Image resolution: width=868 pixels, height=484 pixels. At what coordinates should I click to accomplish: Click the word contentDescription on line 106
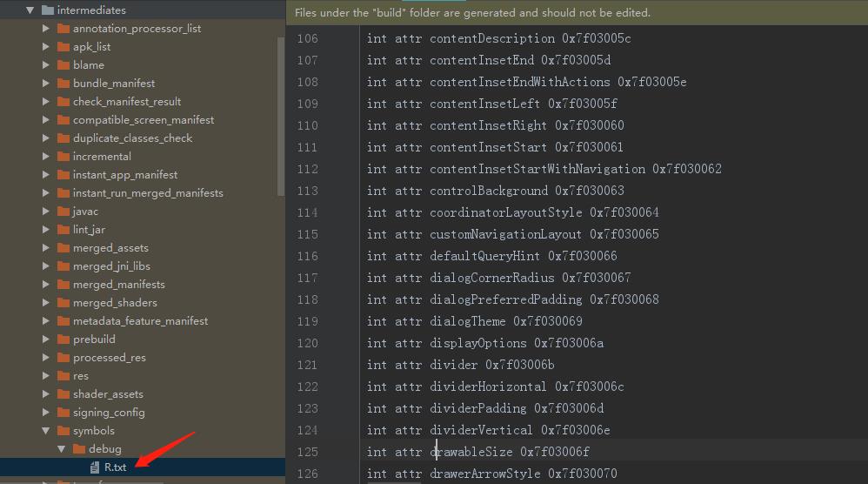tap(492, 38)
